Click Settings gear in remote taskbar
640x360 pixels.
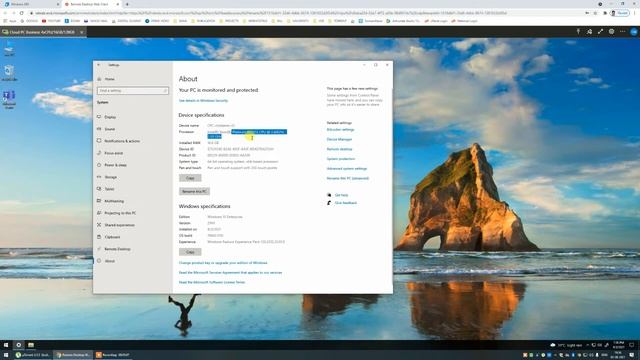click(x=18, y=345)
